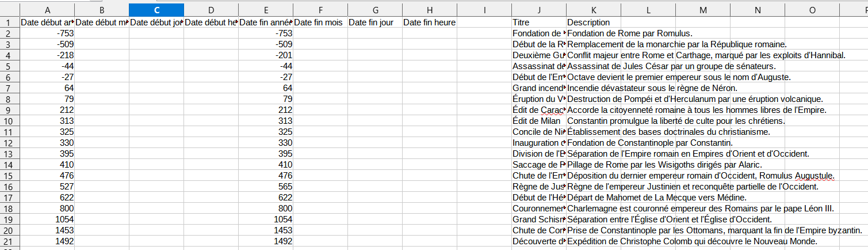The width and height of the screenshot is (868, 250).
Task: Select 'Édit de Milan' title cell
Action: tap(539, 121)
